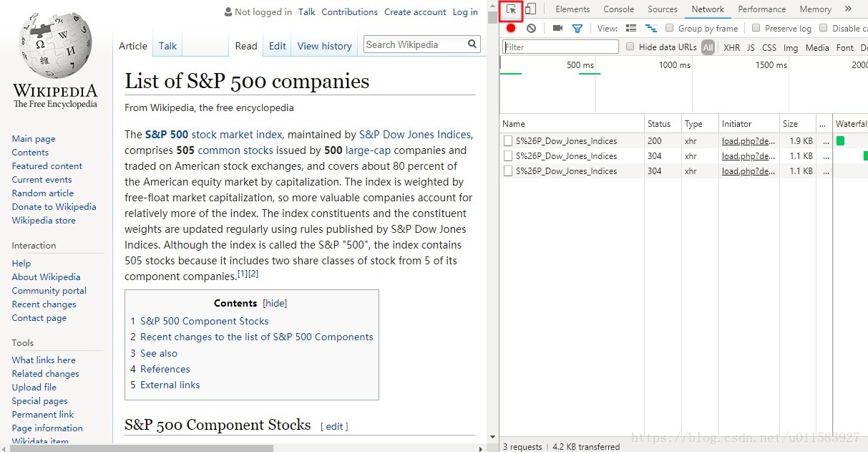Click the Log in link
Screen dimensions: 868x452
(465, 12)
